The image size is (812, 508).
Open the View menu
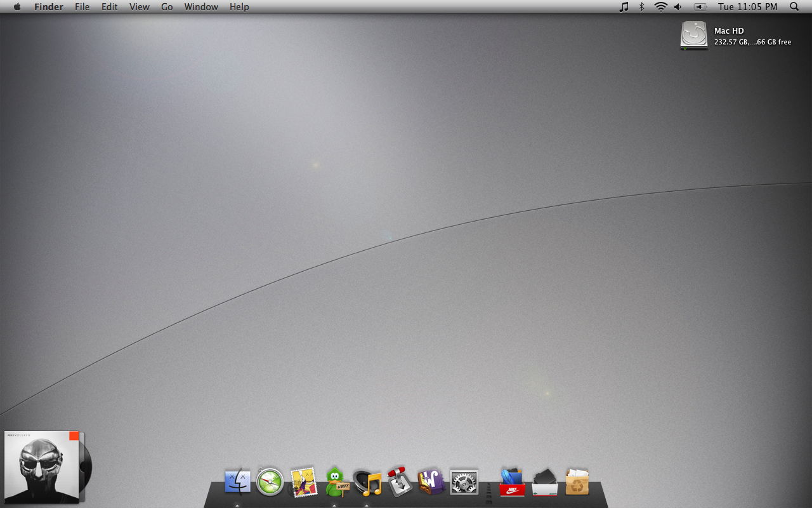140,7
